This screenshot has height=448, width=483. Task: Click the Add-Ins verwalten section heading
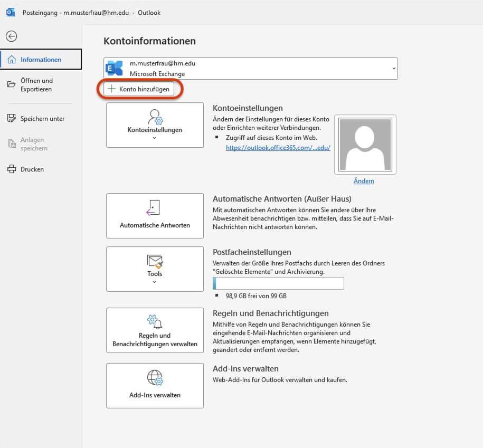245,368
